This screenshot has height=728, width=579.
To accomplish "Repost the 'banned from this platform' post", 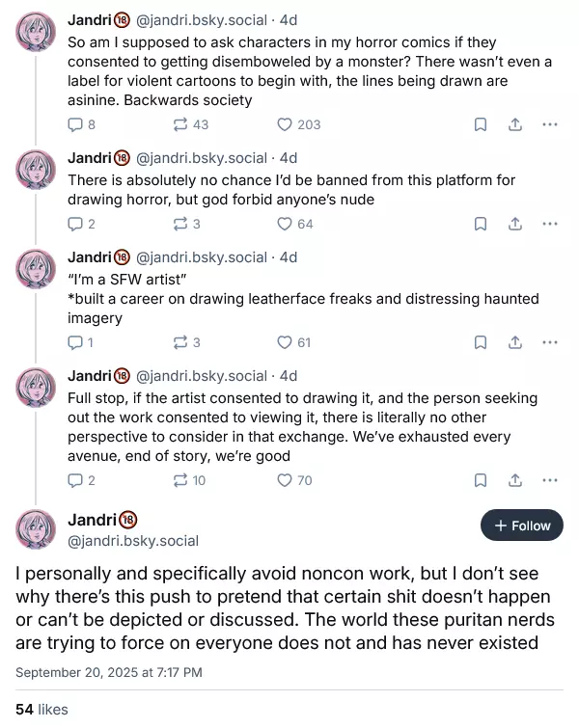I will coord(186,224).
